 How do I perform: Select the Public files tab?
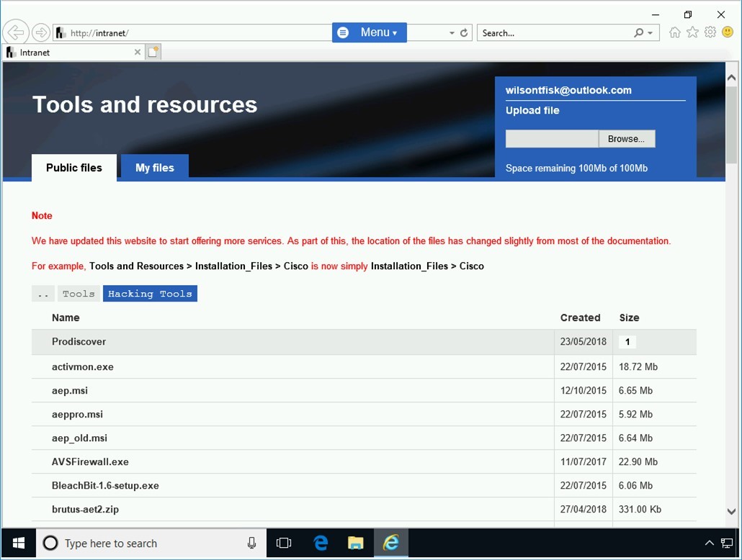click(x=74, y=168)
